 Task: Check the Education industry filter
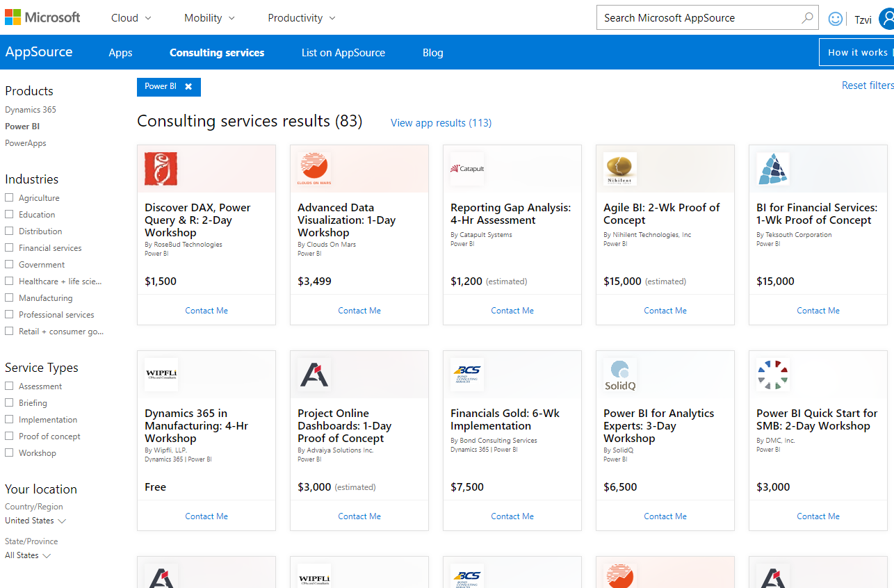click(9, 214)
